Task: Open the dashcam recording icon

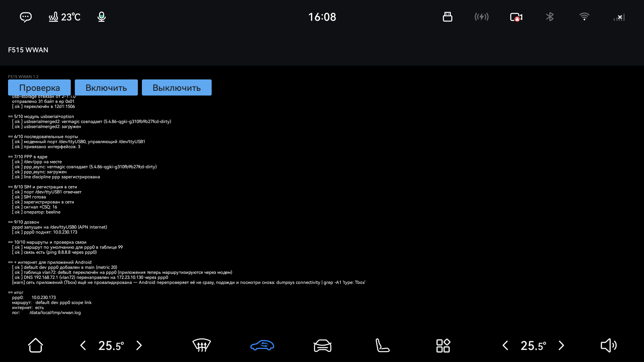Action: [x=516, y=17]
